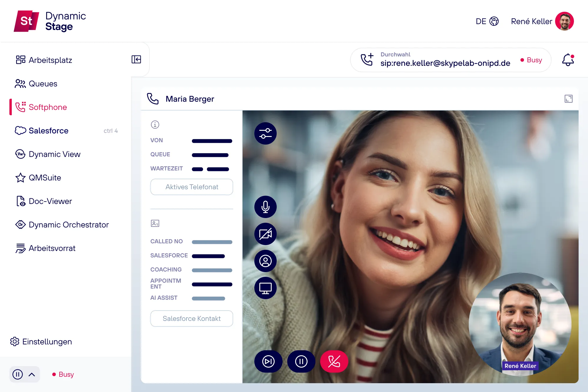Click the VON field value

[212, 141]
